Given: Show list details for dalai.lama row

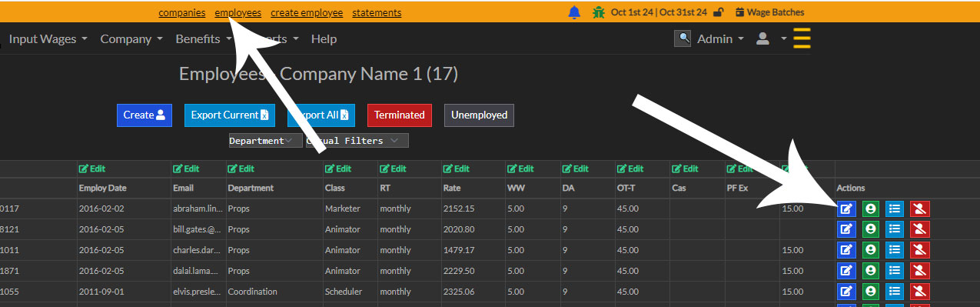Looking at the screenshot, I should (895, 271).
